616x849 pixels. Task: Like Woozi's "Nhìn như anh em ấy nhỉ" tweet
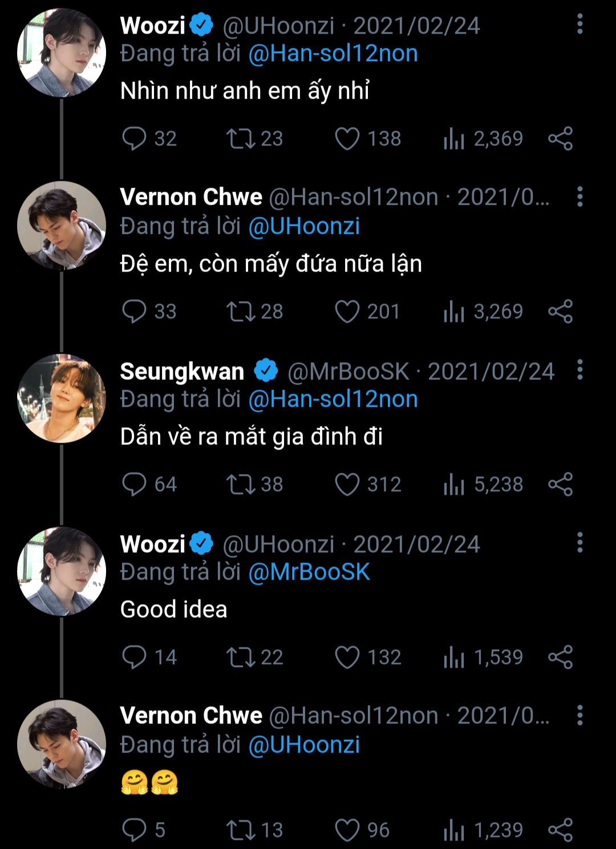(347, 139)
